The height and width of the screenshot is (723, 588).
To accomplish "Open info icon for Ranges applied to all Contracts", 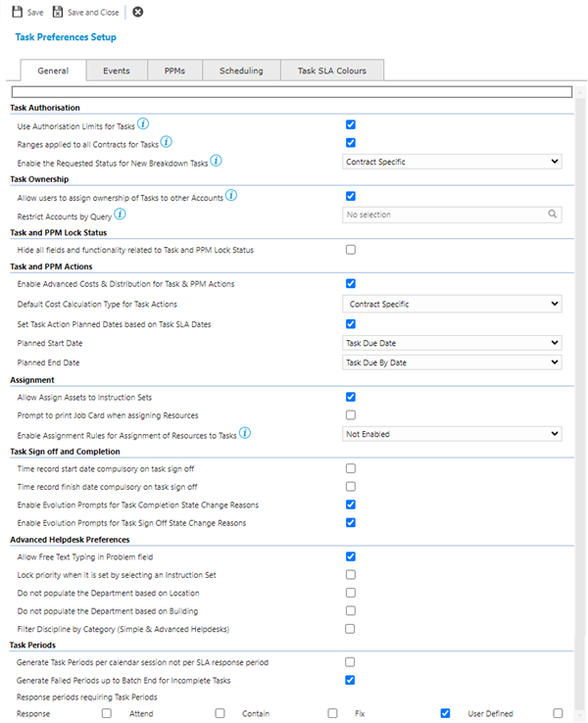I will click(167, 142).
